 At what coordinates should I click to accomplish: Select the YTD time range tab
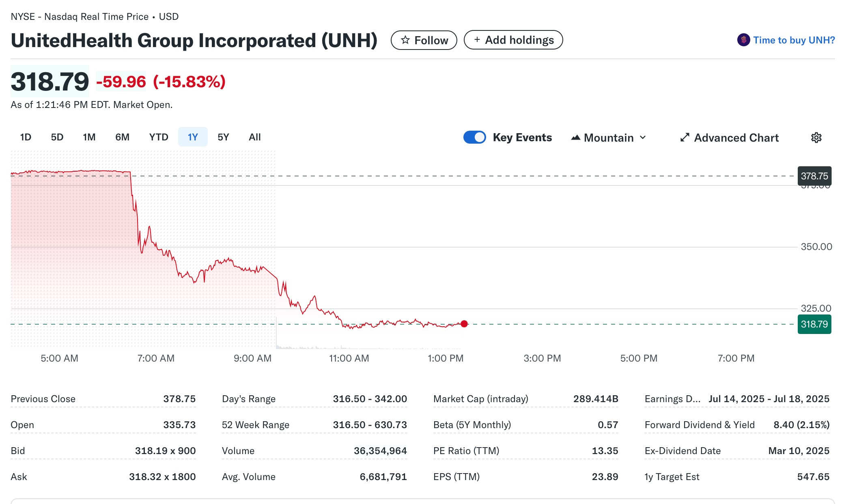[159, 137]
